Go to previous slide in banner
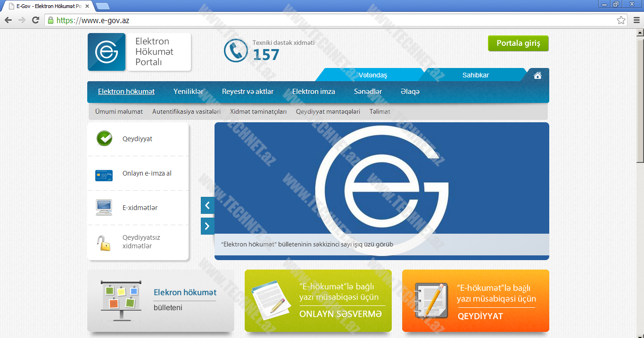 coord(207,205)
